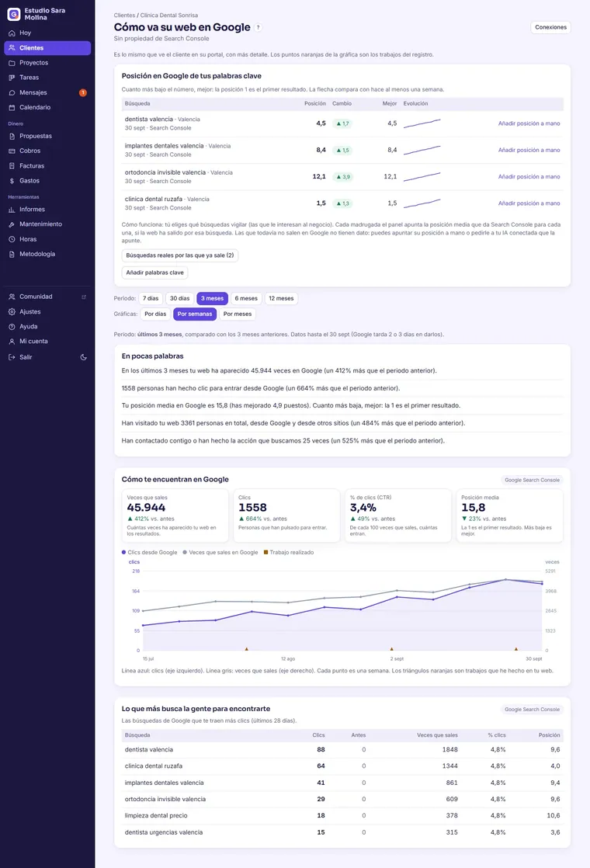Image resolution: width=590 pixels, height=868 pixels.
Task: Click the Ajustes gear icon
Action: 12,311
